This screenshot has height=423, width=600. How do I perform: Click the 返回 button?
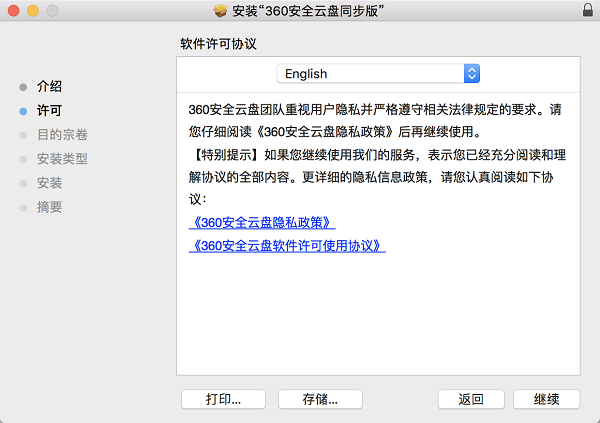tap(471, 399)
